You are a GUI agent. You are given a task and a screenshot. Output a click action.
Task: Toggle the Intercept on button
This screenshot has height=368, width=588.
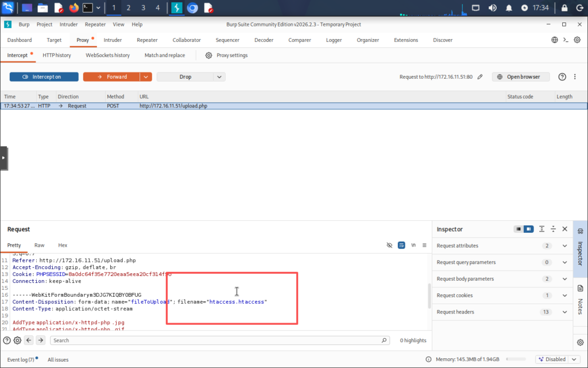point(44,76)
